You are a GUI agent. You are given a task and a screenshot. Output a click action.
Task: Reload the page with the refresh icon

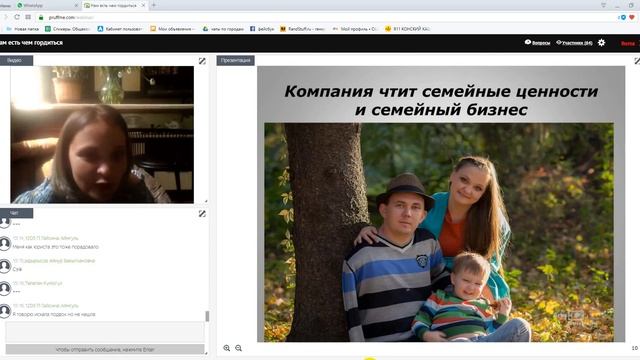pyautogui.click(x=17, y=17)
